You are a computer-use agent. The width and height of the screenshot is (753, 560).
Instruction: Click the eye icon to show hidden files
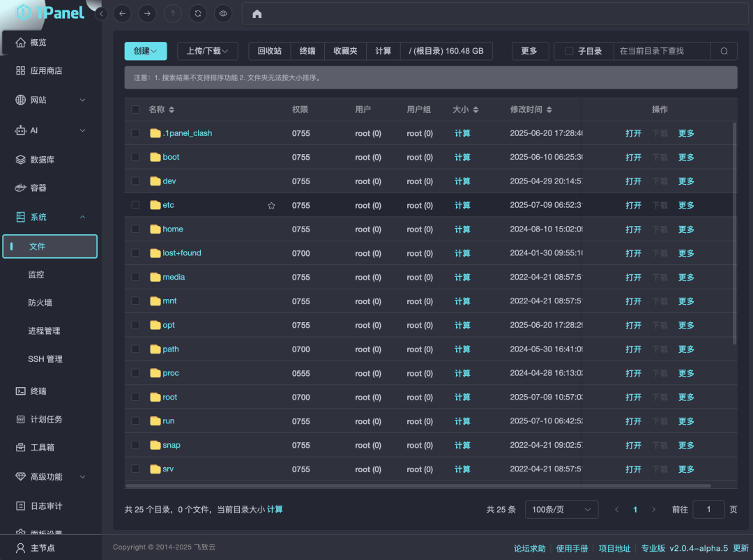223,13
